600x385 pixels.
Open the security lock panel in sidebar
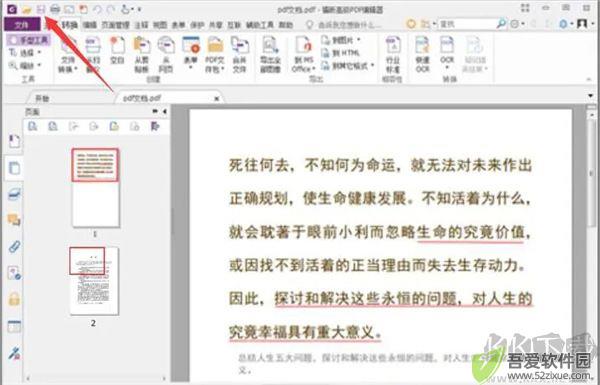[x=14, y=299]
